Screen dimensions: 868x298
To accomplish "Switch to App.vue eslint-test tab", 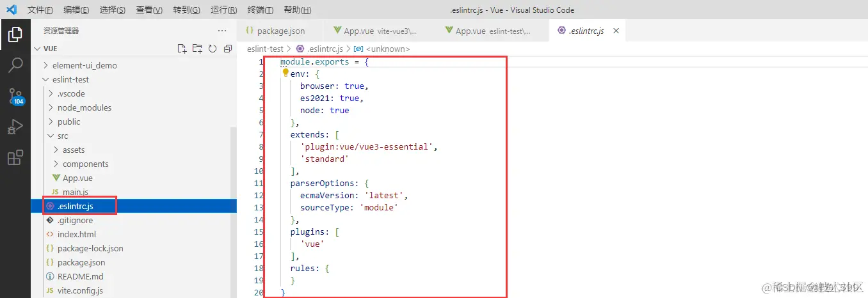I will pyautogui.click(x=492, y=31).
